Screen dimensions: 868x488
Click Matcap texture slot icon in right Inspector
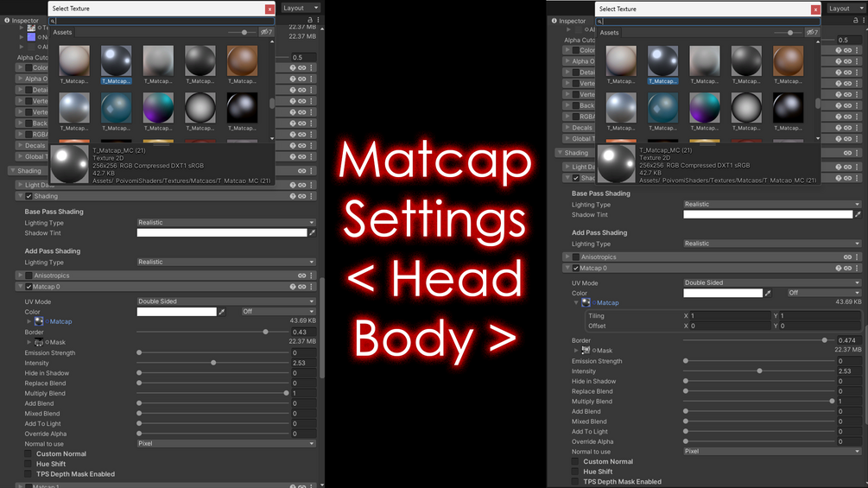(586, 302)
